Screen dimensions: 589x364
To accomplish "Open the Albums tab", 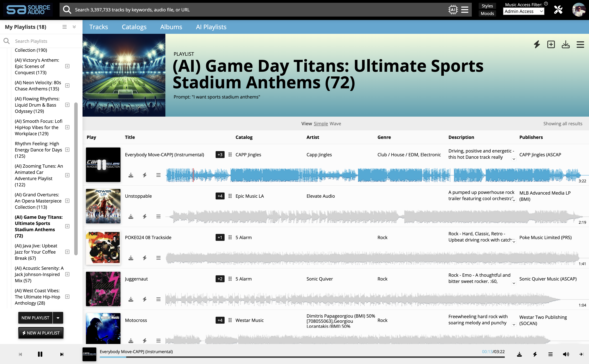I will pyautogui.click(x=171, y=27).
